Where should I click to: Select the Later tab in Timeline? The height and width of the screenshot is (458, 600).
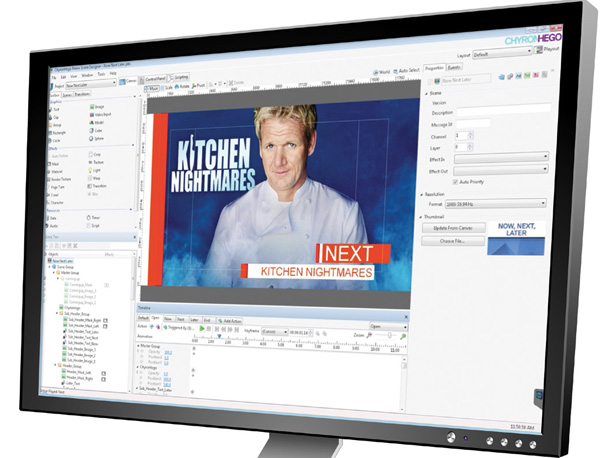click(x=194, y=319)
